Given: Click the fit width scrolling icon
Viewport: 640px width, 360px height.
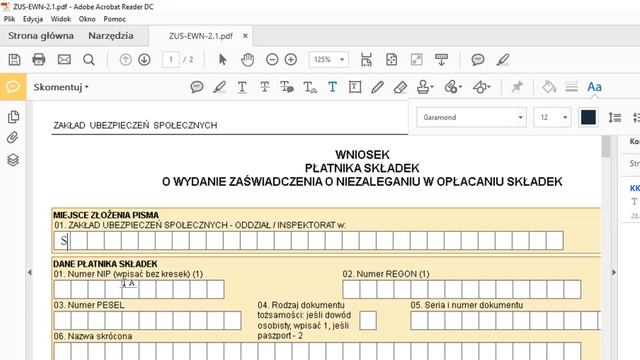Looking at the screenshot, I should 367,60.
